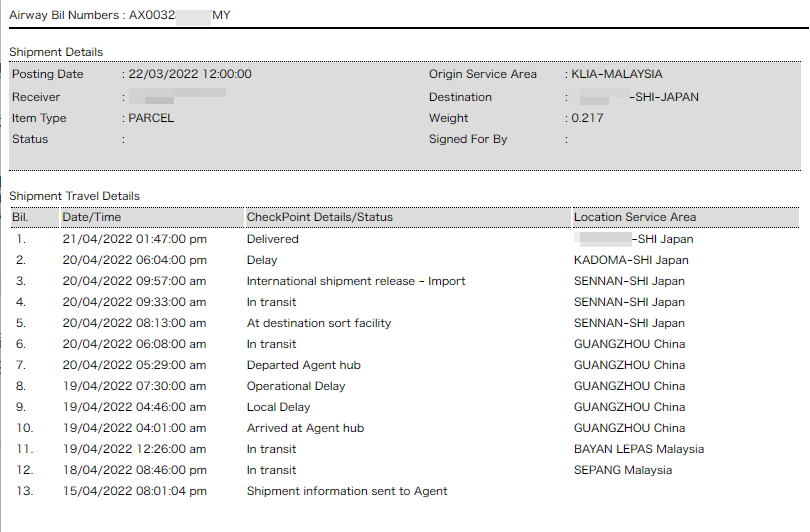Viewport: 810px width, 532px height.
Task: Click the Bil. column header
Action: click(x=20, y=217)
